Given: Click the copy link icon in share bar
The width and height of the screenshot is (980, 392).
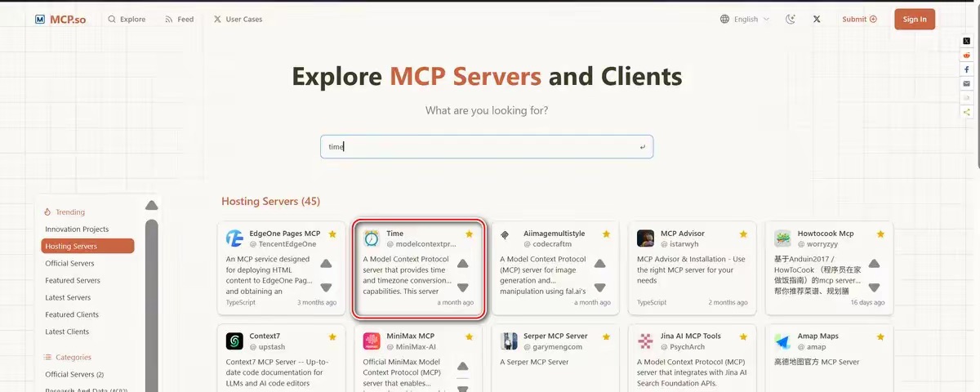Looking at the screenshot, I should click(x=967, y=98).
